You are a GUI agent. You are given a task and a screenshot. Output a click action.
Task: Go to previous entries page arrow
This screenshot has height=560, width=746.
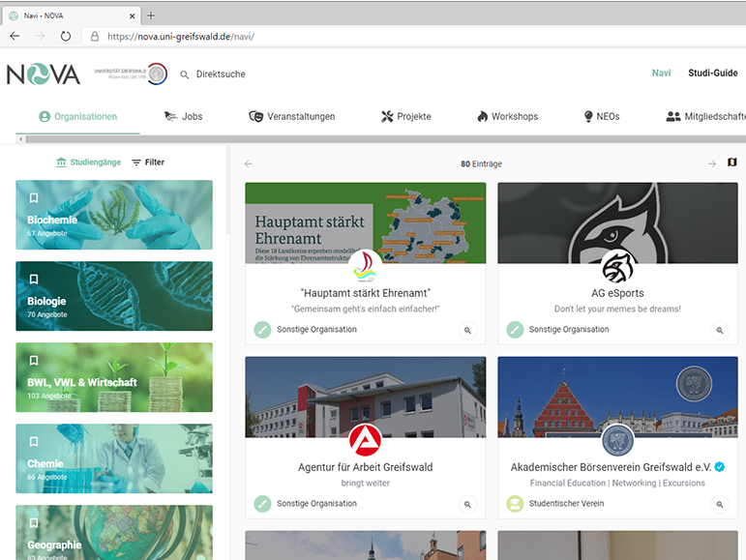pyautogui.click(x=249, y=163)
